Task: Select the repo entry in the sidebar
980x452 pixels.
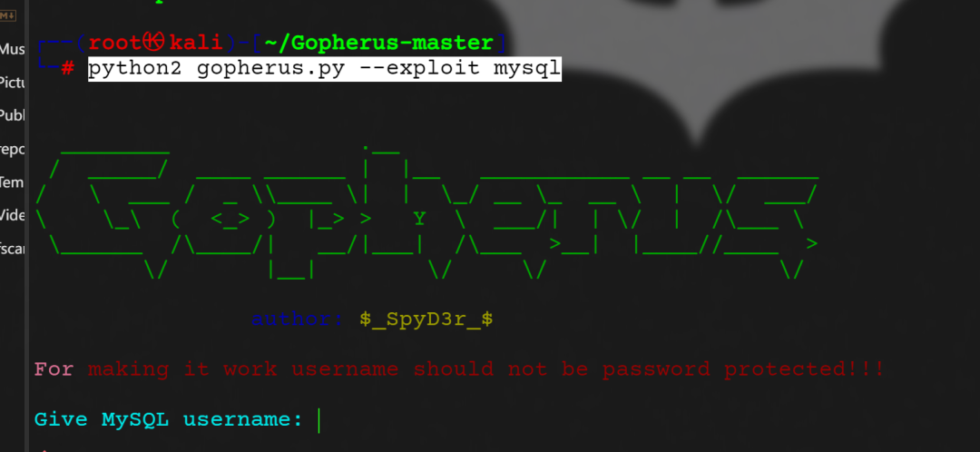Action: click(x=12, y=150)
